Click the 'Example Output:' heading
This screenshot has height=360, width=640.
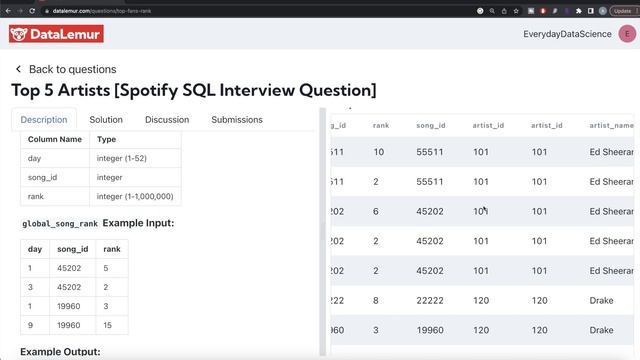click(60, 351)
